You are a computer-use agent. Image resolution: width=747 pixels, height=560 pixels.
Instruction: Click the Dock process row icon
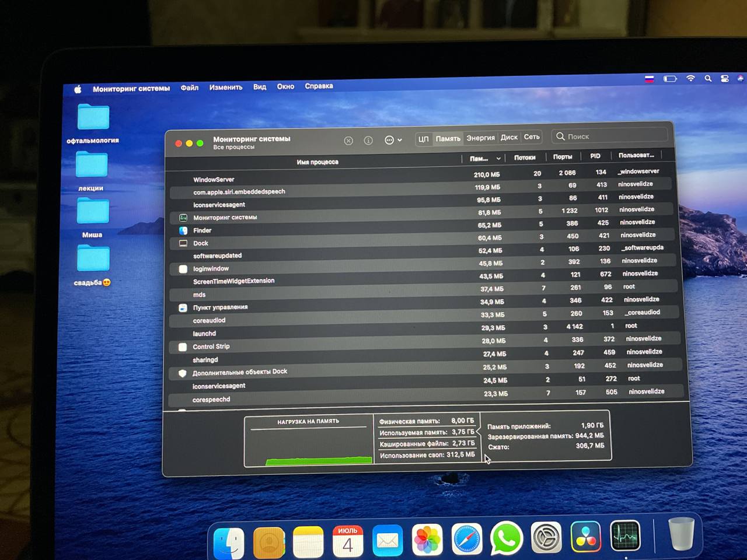tap(183, 243)
